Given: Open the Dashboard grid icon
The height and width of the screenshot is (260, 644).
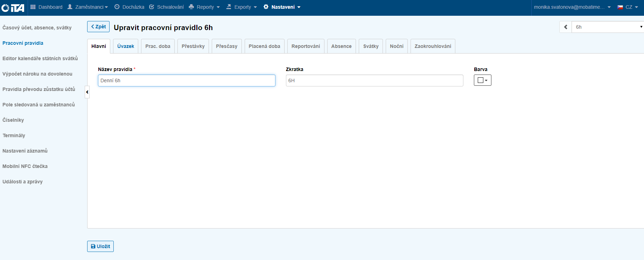Looking at the screenshot, I should click(x=33, y=7).
